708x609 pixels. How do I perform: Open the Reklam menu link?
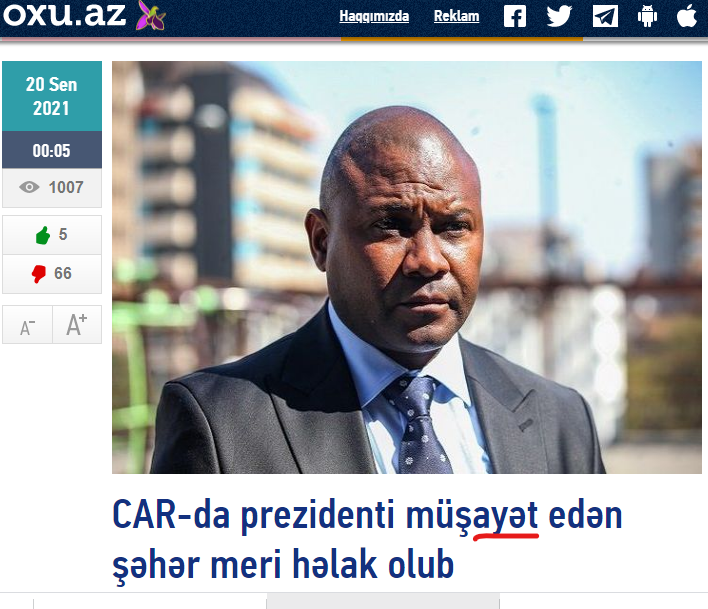456,16
